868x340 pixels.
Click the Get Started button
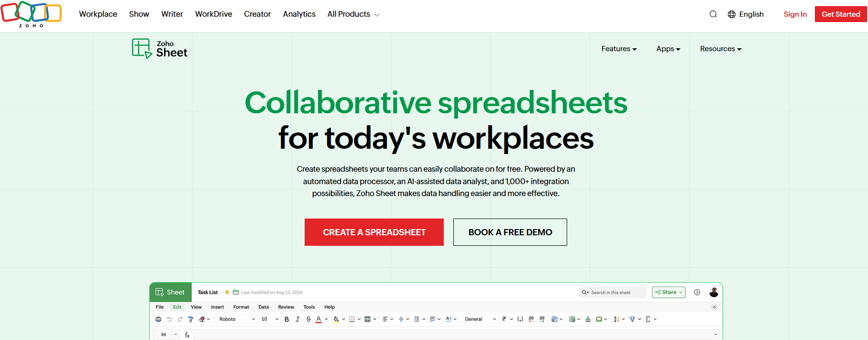(x=841, y=14)
